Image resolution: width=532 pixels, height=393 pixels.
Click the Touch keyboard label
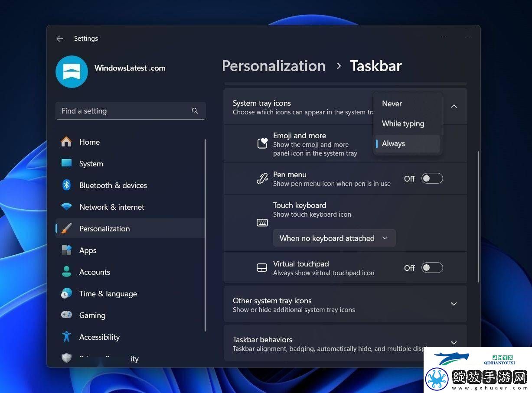click(300, 205)
